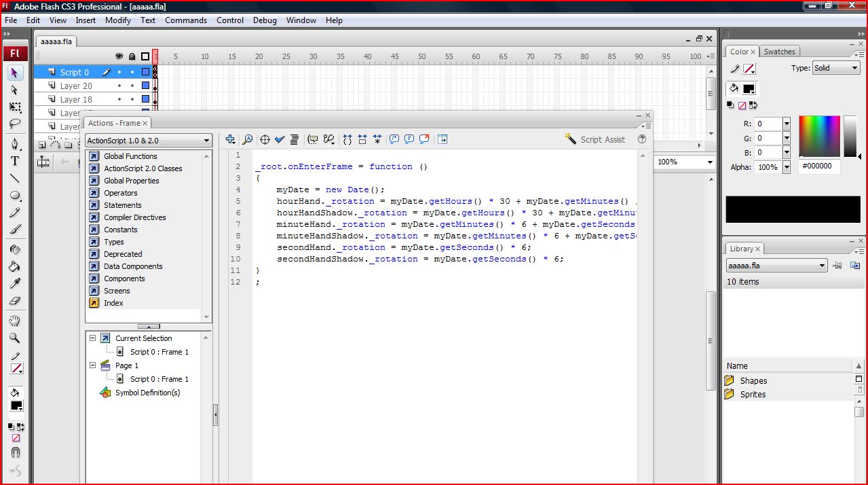Select the Lasso tool
This screenshot has height=485, width=868.
15,124
